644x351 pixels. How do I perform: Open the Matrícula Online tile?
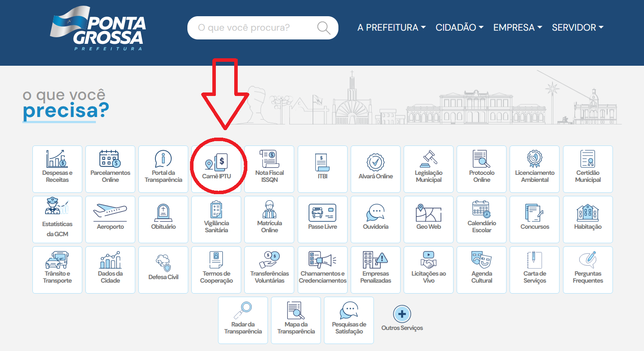coord(269,220)
